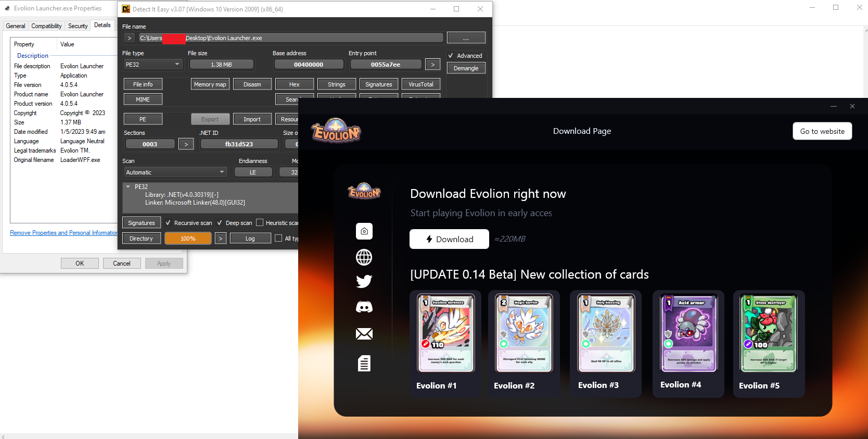The width and height of the screenshot is (868, 439).
Task: Select the Evolion #2 card thumbnail
Action: coord(524,333)
